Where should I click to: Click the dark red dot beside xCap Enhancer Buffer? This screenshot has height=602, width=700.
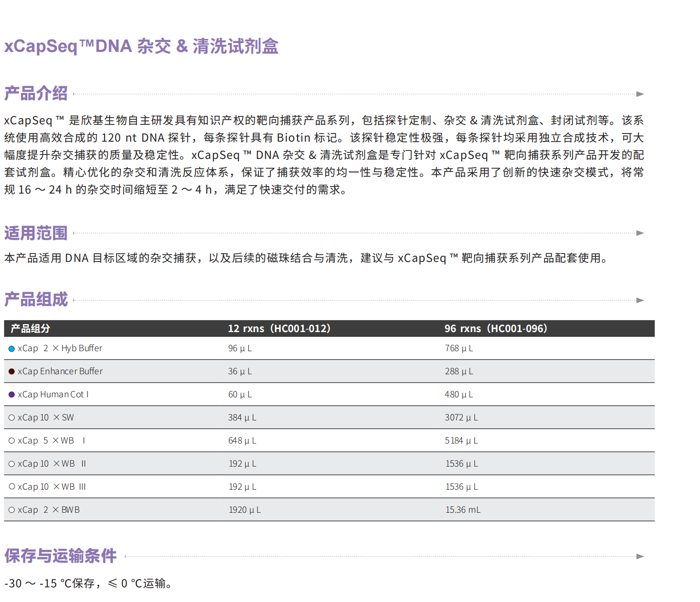coord(12,372)
